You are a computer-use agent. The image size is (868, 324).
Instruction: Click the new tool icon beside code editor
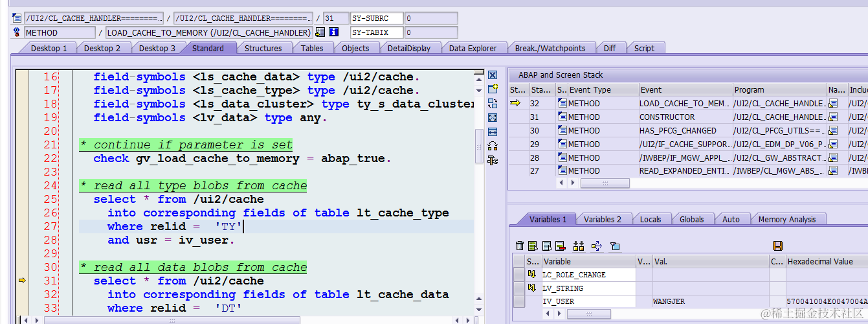[493, 89]
